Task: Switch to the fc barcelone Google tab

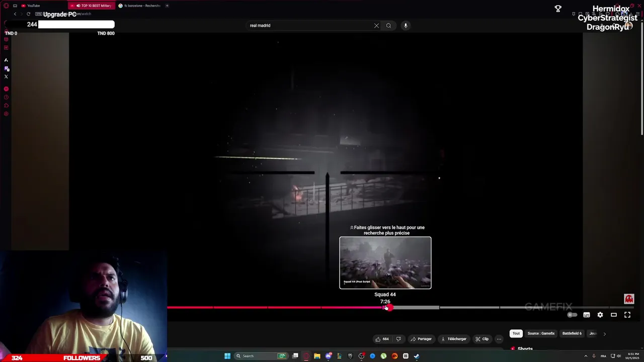Action: (x=139, y=6)
